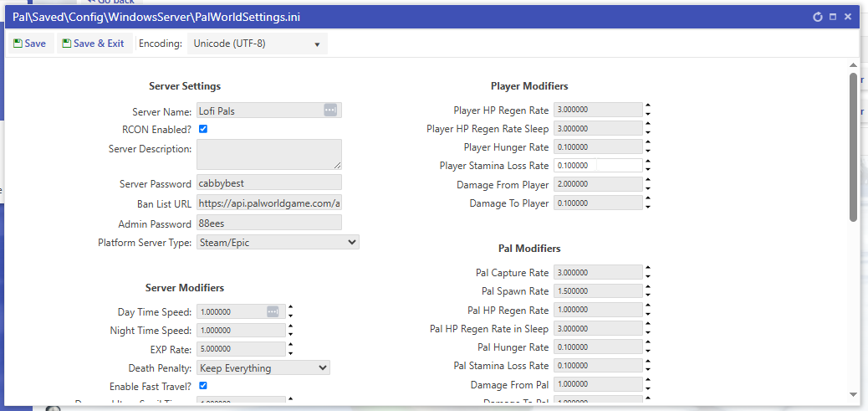Screen dimensions: 868x411
Task: Click the Server Description text area
Action: [268, 154]
